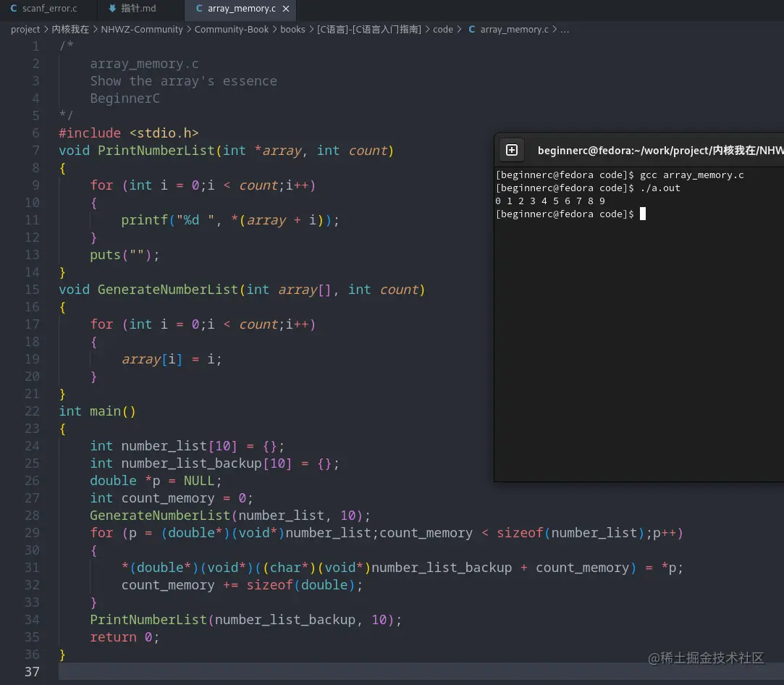Viewport: 784px width, 685px height.
Task: Click GenerateNumberList function definition name
Action: [167, 290]
